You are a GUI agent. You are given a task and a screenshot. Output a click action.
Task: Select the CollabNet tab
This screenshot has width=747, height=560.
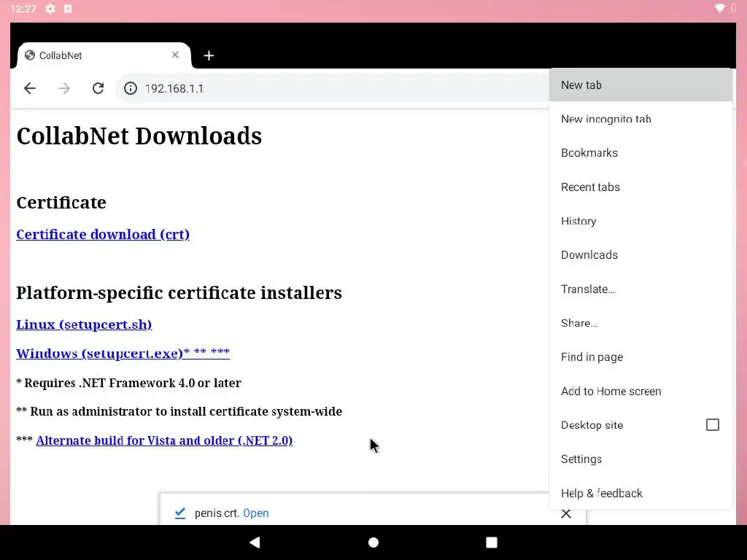click(104, 55)
